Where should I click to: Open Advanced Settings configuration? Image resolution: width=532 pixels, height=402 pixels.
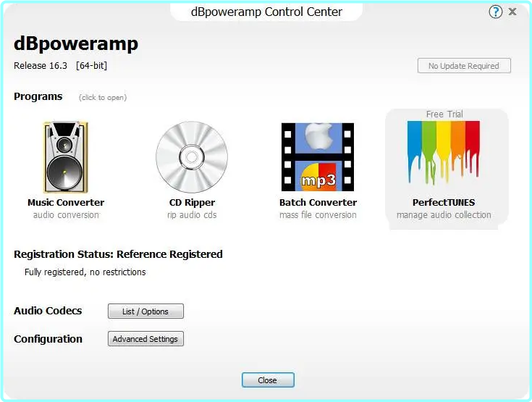click(x=145, y=339)
